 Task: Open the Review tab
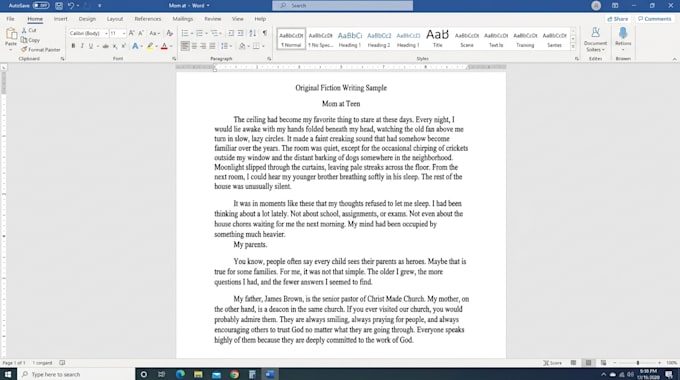pos(212,19)
